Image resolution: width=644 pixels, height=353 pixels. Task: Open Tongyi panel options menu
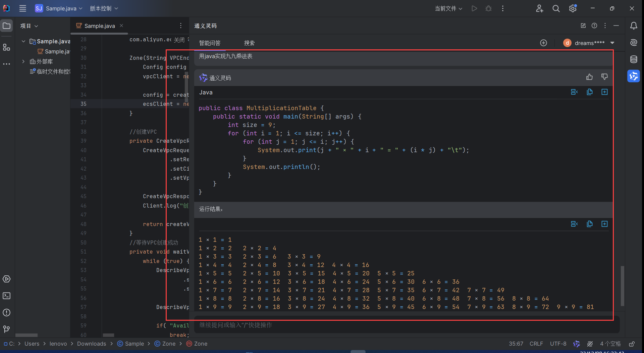(x=605, y=26)
